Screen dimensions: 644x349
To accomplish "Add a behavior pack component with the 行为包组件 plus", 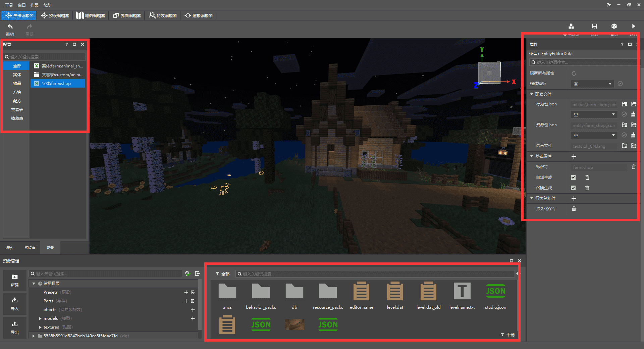I will (574, 198).
